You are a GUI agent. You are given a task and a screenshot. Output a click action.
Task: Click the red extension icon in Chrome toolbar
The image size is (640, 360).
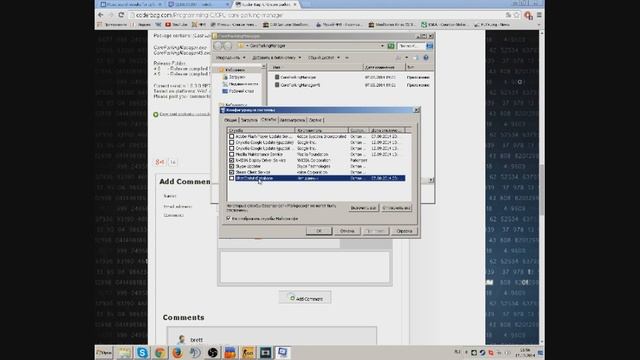pos(528,16)
